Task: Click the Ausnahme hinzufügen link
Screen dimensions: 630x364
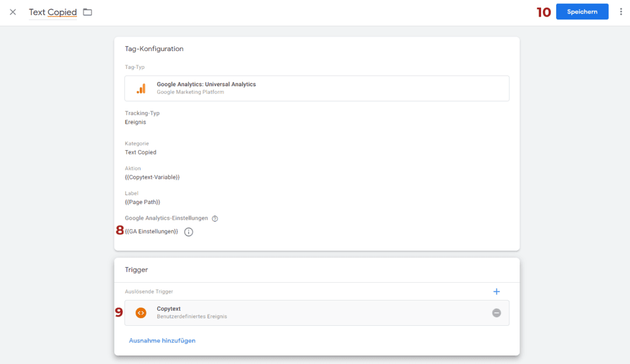Action: tap(162, 340)
